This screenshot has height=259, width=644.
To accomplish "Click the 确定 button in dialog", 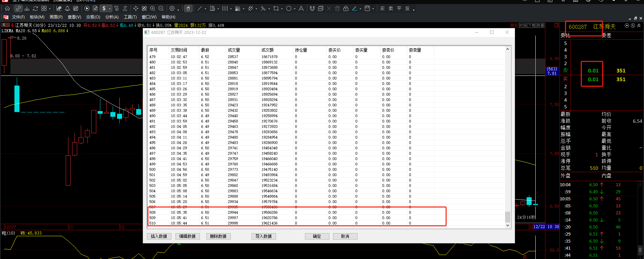I will coord(317,236).
